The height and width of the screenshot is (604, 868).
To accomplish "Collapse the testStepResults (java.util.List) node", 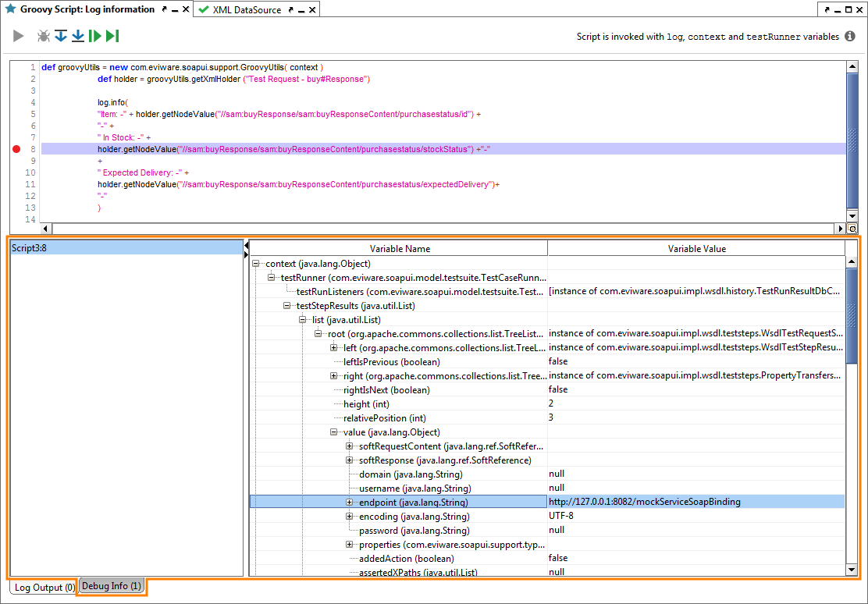I will (x=286, y=306).
